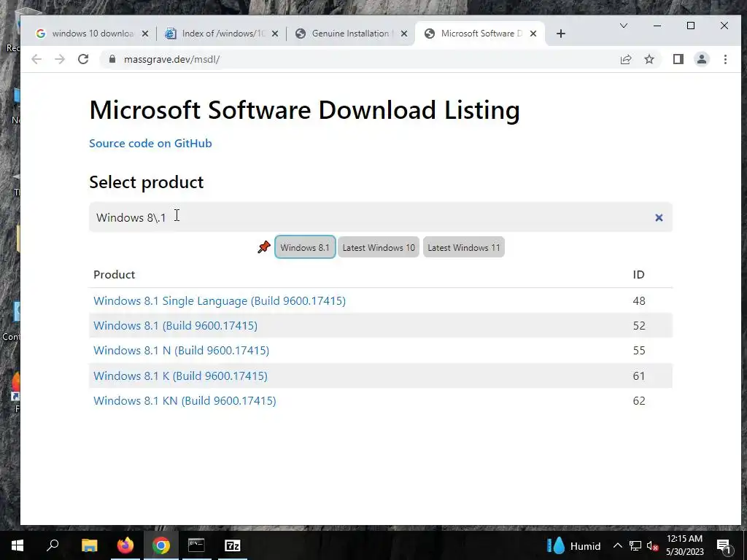Click the muted volume tray icon

pyautogui.click(x=653, y=545)
